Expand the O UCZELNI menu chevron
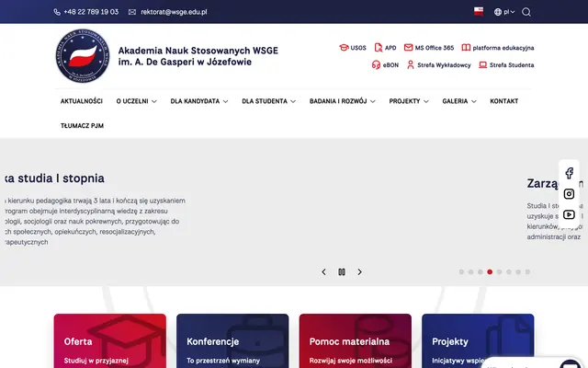The image size is (588, 368). (154, 101)
